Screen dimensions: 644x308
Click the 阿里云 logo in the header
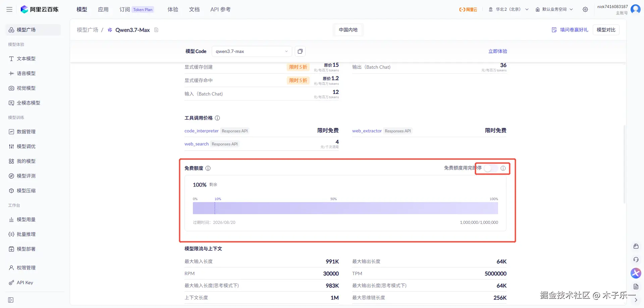[468, 9]
